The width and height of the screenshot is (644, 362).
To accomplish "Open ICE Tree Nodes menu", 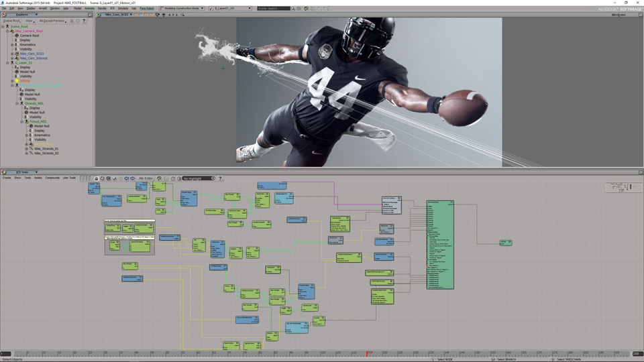I will (38, 178).
